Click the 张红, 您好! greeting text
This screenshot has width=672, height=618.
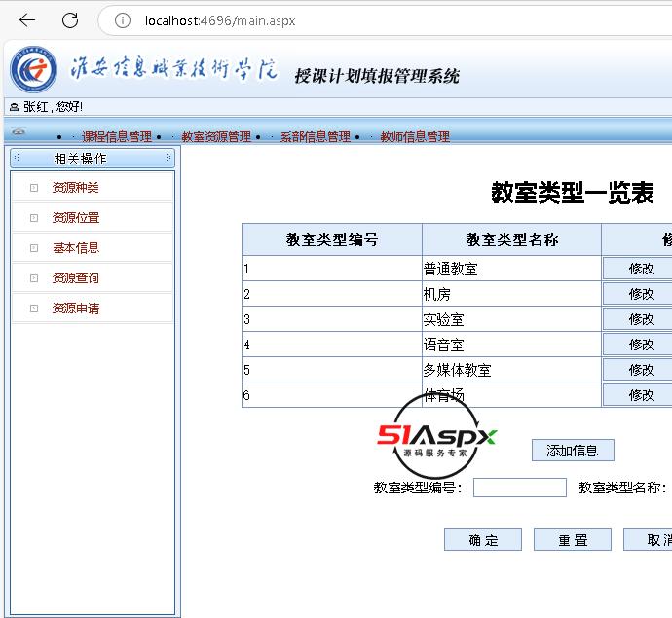(53, 107)
